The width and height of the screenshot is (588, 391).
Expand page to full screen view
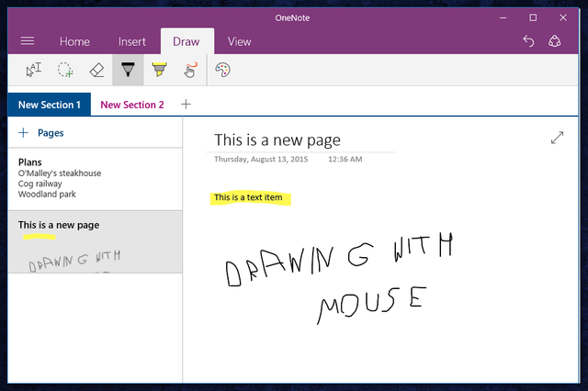tap(558, 138)
